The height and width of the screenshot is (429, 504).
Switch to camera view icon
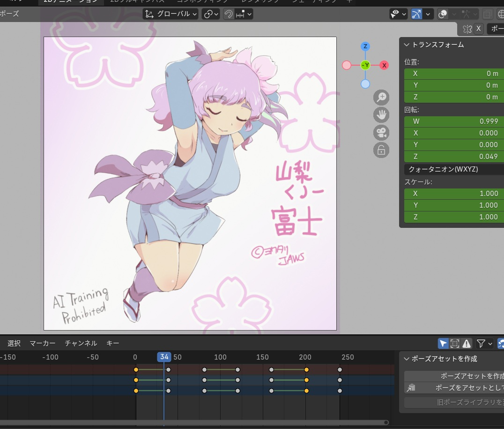pyautogui.click(x=381, y=133)
